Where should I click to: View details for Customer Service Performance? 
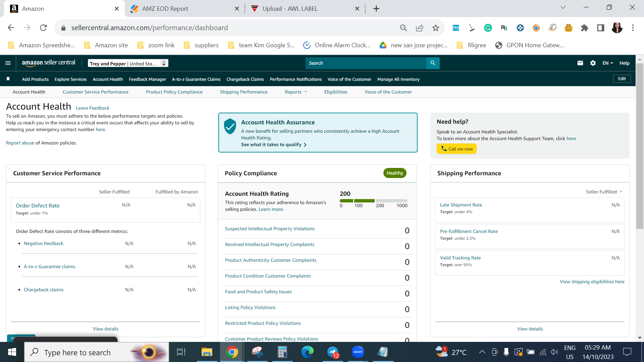click(x=105, y=329)
